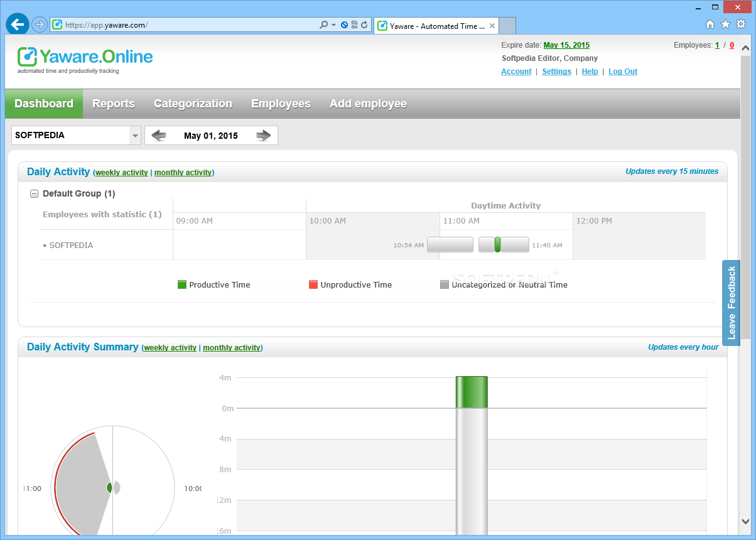Close the Yaware browser tab

coord(492,26)
